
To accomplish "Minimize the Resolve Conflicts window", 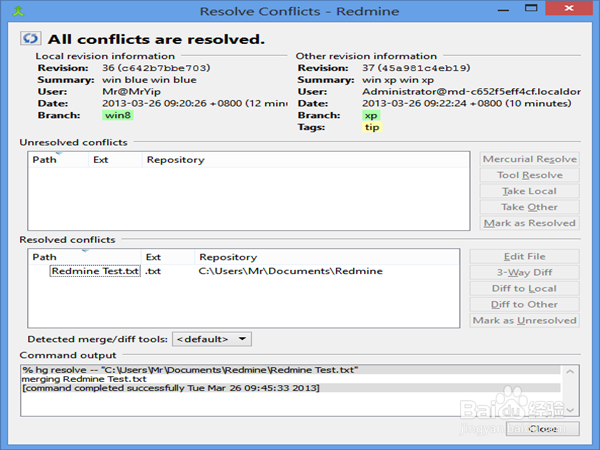I will [504, 9].
